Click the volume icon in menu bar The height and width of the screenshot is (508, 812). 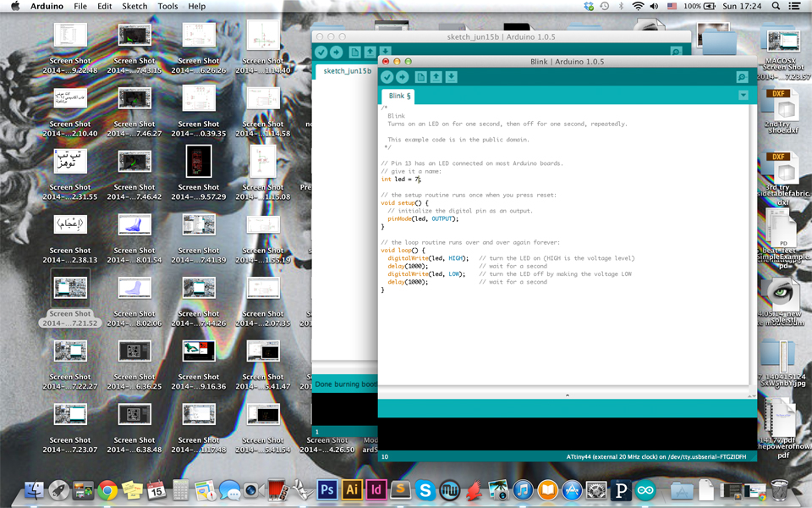pos(654,6)
